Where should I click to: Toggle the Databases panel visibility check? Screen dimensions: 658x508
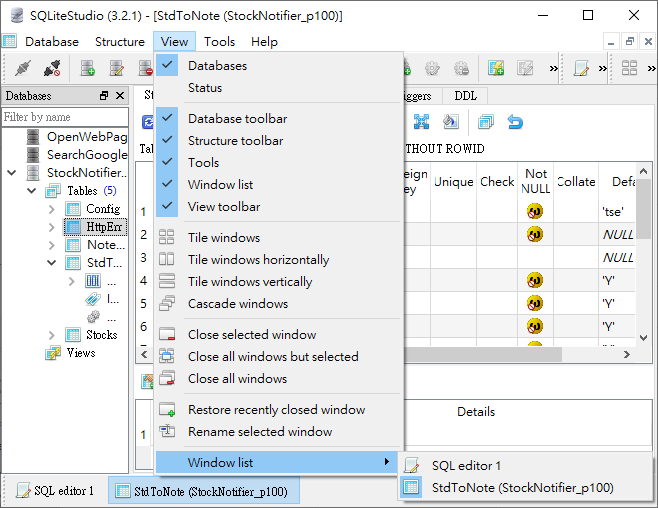[x=277, y=65]
